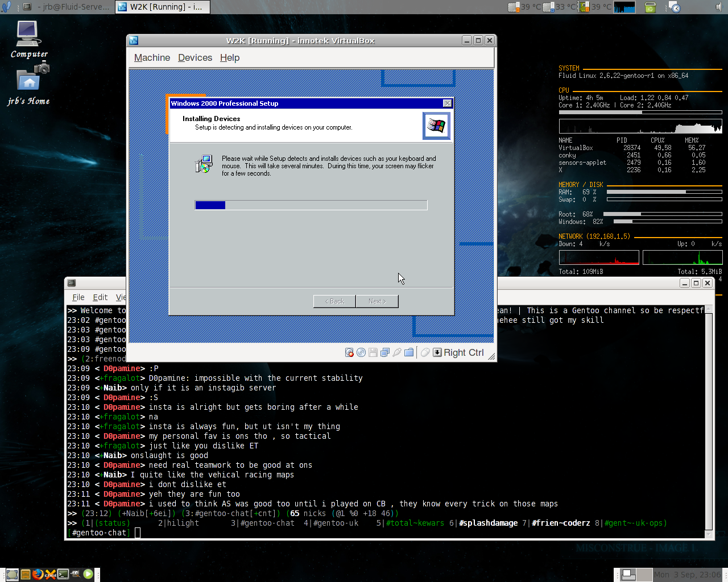
Task: Click the date and time in bottom panel
Action: (x=687, y=575)
